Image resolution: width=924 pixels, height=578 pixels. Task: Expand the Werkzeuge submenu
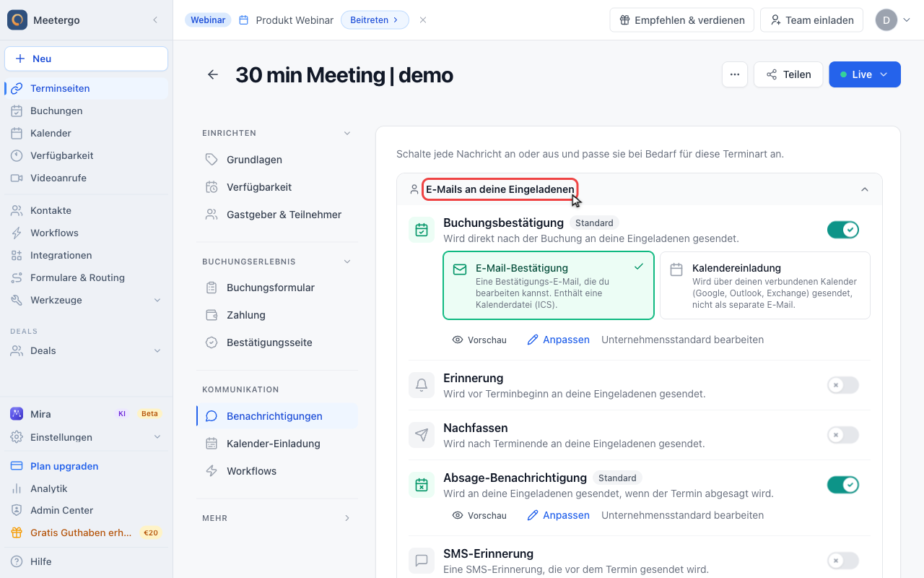pos(157,300)
